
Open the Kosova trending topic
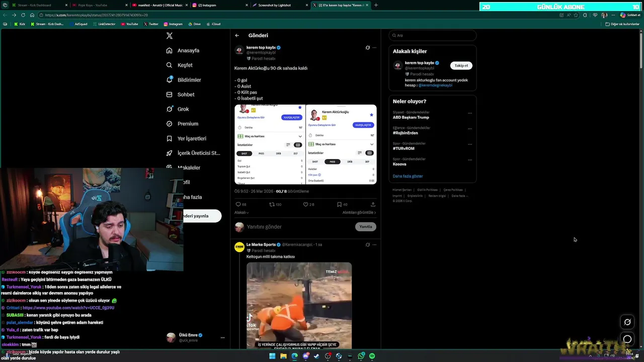(399, 164)
